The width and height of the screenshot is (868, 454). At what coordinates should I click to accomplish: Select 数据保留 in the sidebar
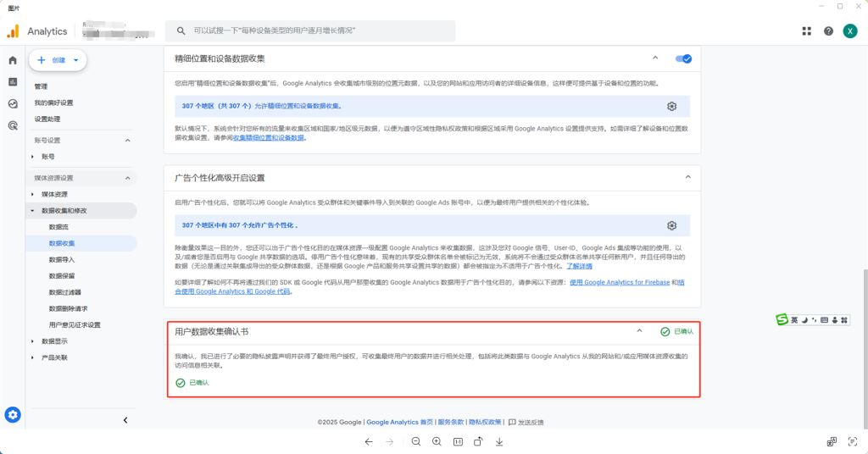pos(61,276)
